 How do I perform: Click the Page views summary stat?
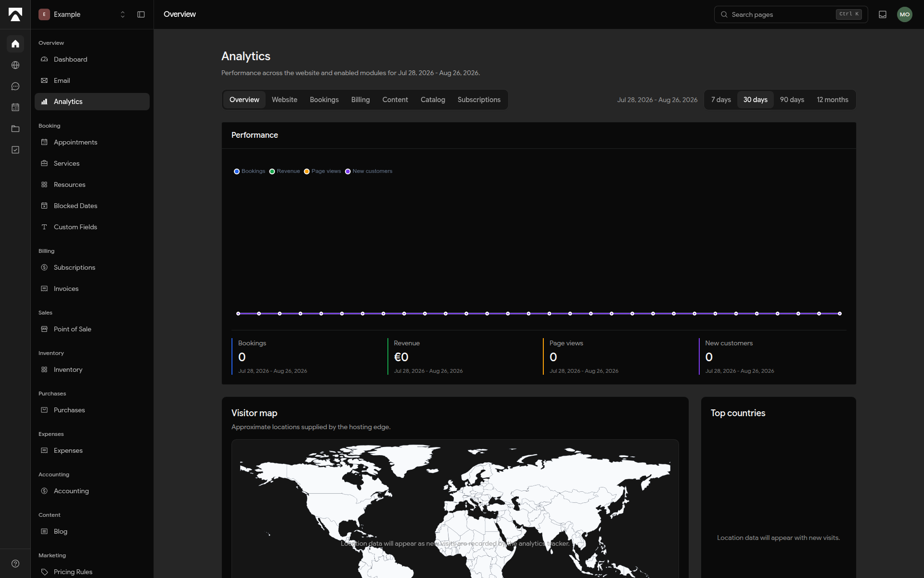tap(616, 356)
